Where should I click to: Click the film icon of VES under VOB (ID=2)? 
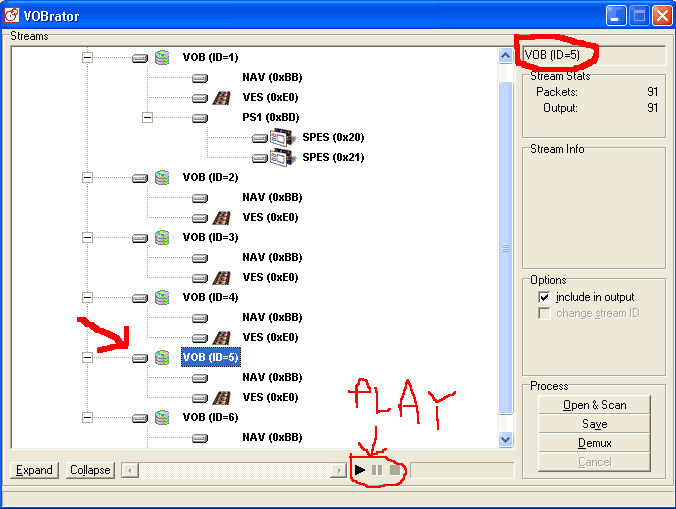click(x=222, y=217)
